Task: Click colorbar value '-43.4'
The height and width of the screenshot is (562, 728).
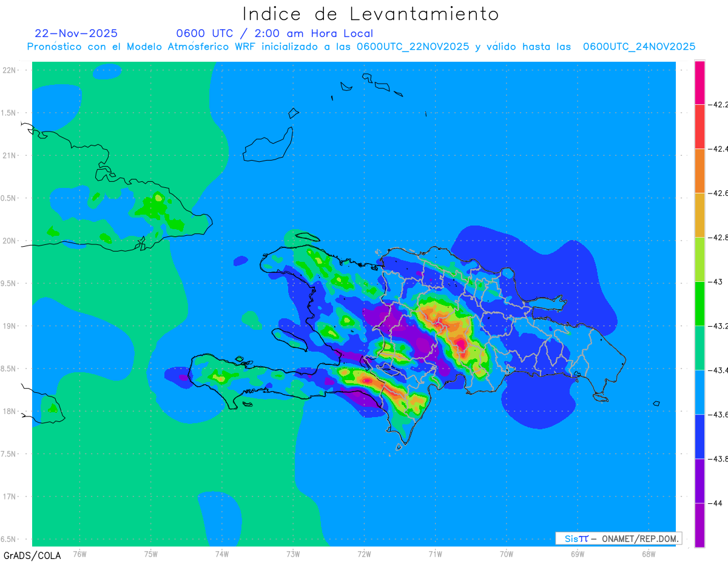Action: [720, 370]
